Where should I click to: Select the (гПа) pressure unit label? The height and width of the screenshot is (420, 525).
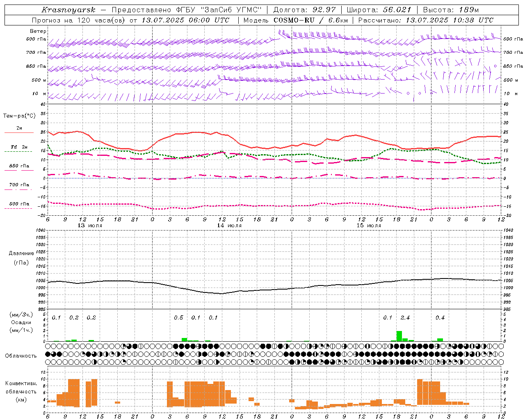(x=21, y=262)
